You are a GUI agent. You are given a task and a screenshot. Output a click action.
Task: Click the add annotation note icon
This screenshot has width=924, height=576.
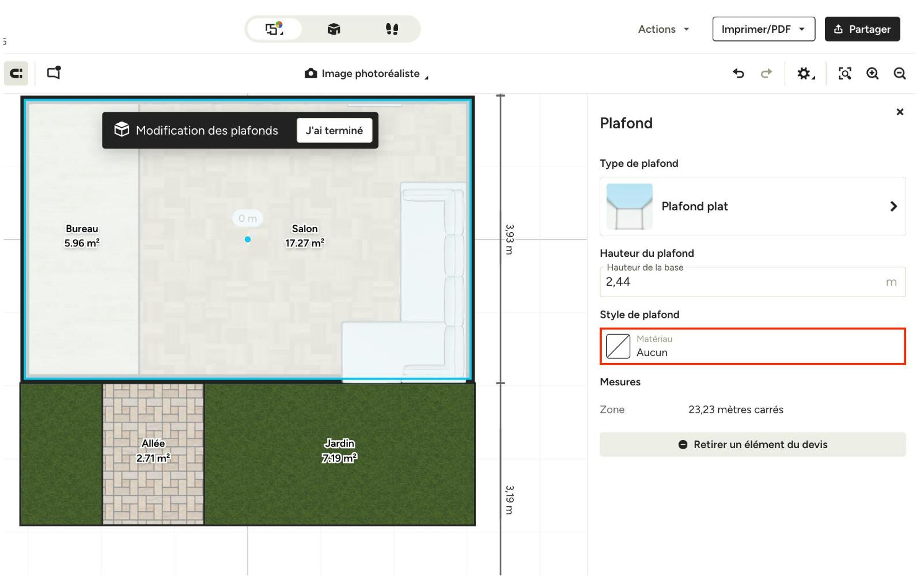pos(54,73)
